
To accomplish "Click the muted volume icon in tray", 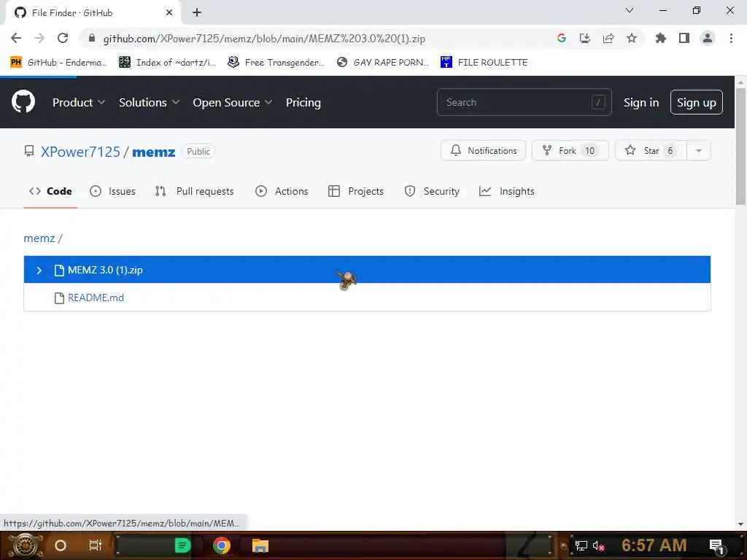I will pos(598,545).
